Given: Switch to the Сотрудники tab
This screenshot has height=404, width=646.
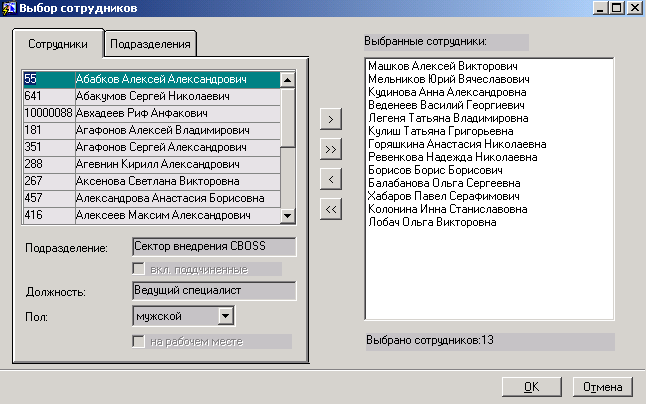Looking at the screenshot, I should [58, 44].
